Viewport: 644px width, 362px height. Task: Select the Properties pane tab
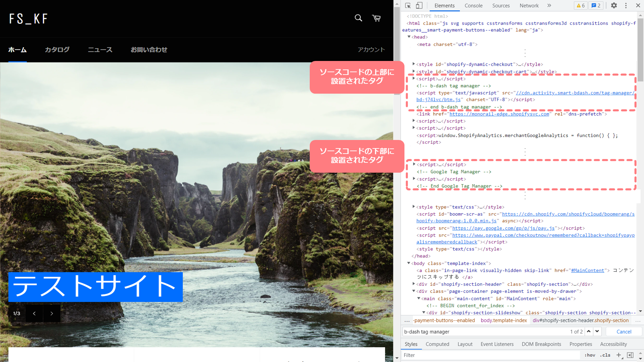point(581,344)
